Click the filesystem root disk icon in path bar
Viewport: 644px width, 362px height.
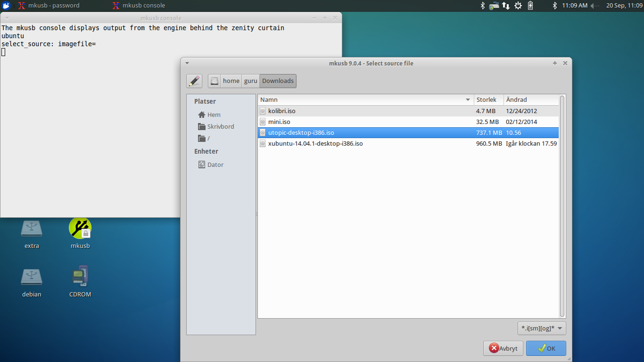pyautogui.click(x=215, y=81)
